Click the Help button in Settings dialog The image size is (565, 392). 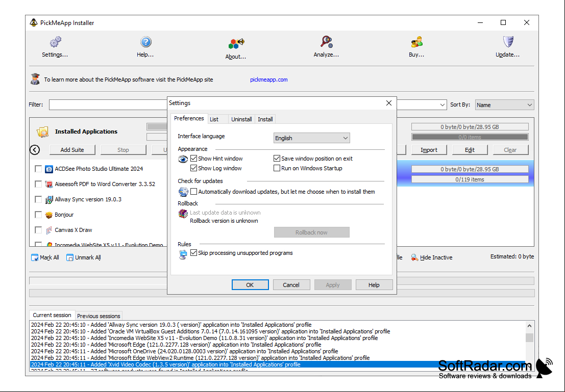click(374, 285)
